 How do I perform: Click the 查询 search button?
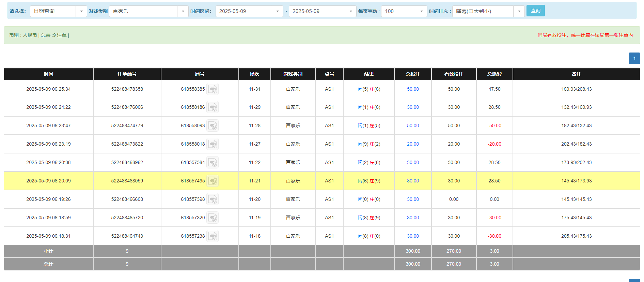click(535, 11)
